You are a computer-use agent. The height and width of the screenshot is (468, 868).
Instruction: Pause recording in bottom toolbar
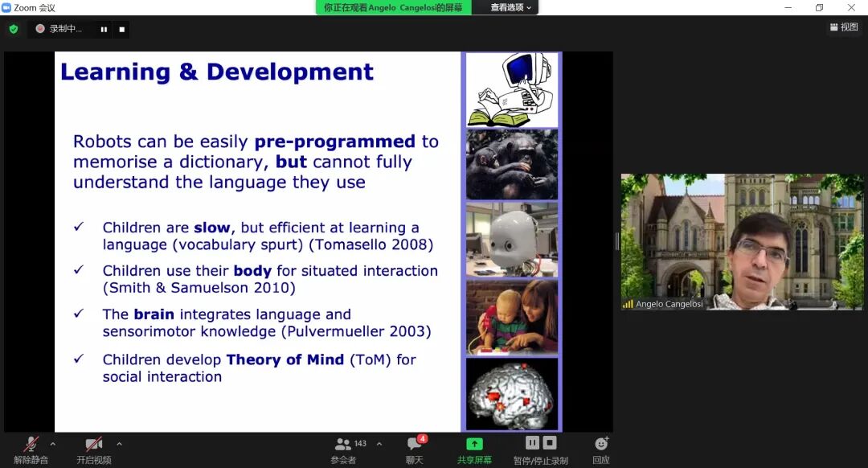tap(532, 443)
